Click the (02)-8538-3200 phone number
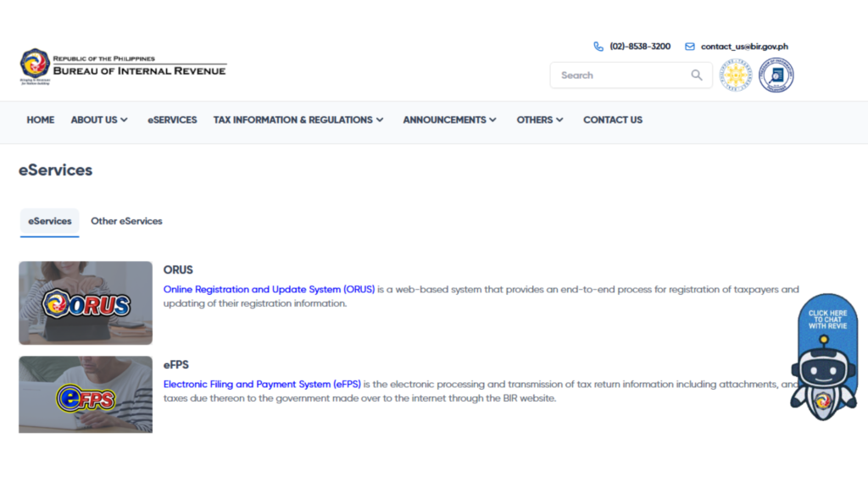 [x=640, y=47]
